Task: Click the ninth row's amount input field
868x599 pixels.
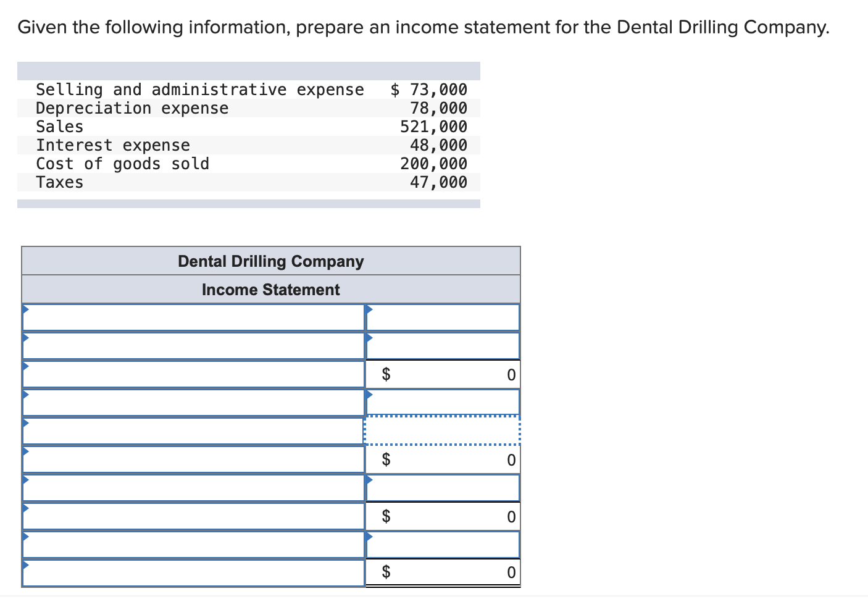Action: 443,545
